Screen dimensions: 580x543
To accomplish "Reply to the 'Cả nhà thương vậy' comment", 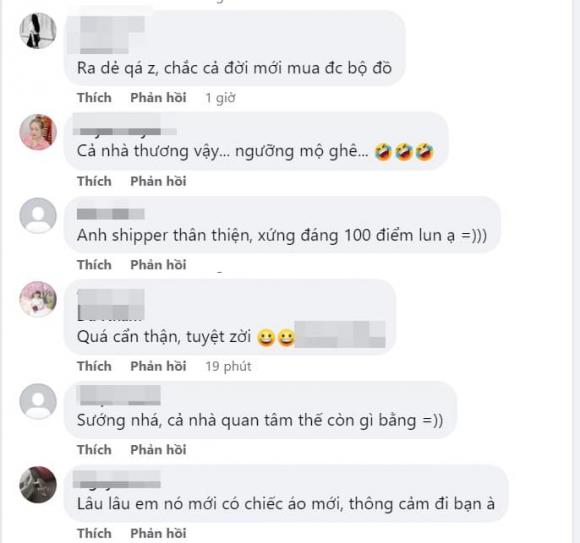I will click(x=158, y=181).
